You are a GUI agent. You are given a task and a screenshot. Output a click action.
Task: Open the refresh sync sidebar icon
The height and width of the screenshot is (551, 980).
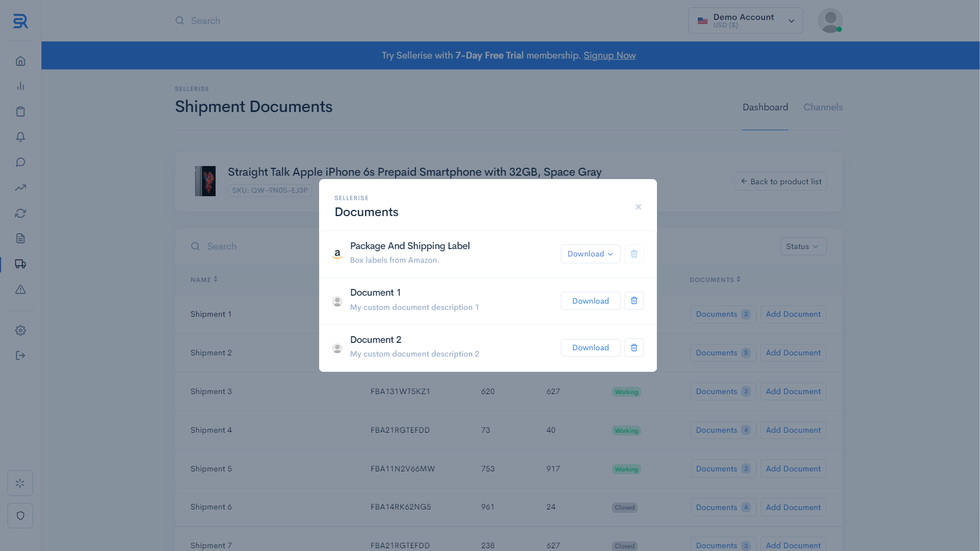pos(20,213)
